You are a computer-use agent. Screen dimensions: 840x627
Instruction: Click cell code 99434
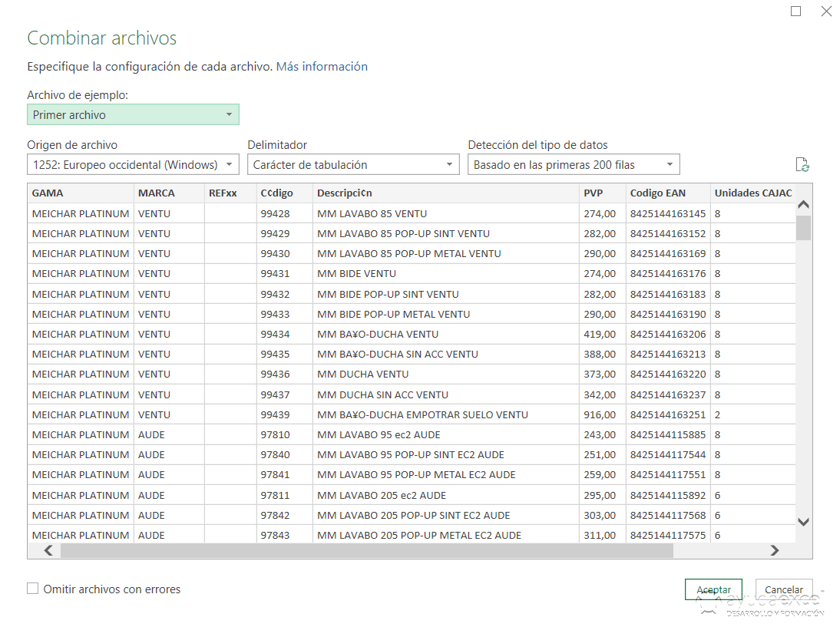click(x=284, y=334)
